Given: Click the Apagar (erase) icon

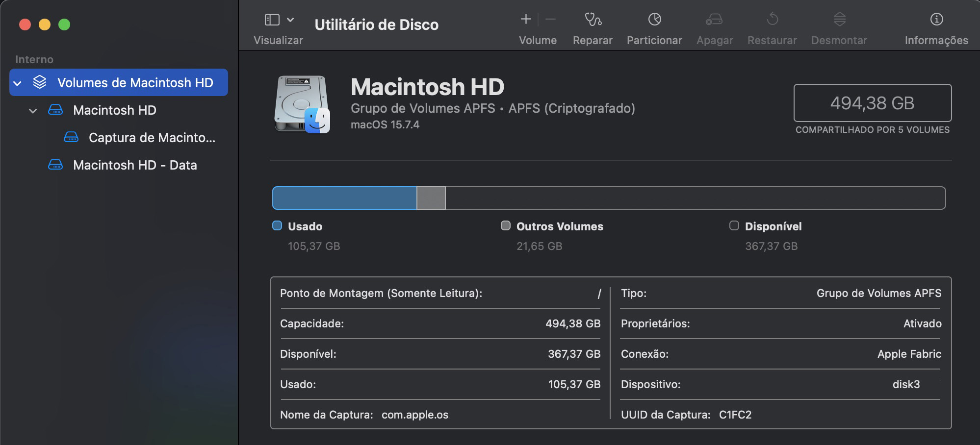Looking at the screenshot, I should [714, 25].
